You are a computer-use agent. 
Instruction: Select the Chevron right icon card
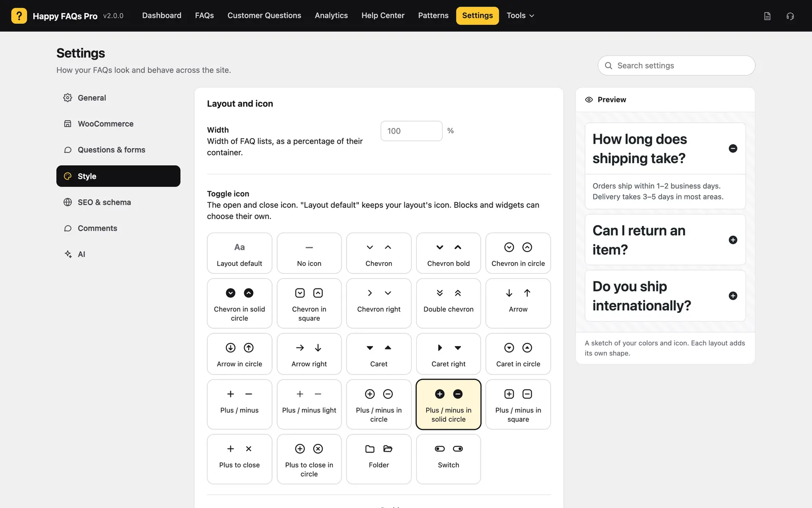pyautogui.click(x=379, y=303)
